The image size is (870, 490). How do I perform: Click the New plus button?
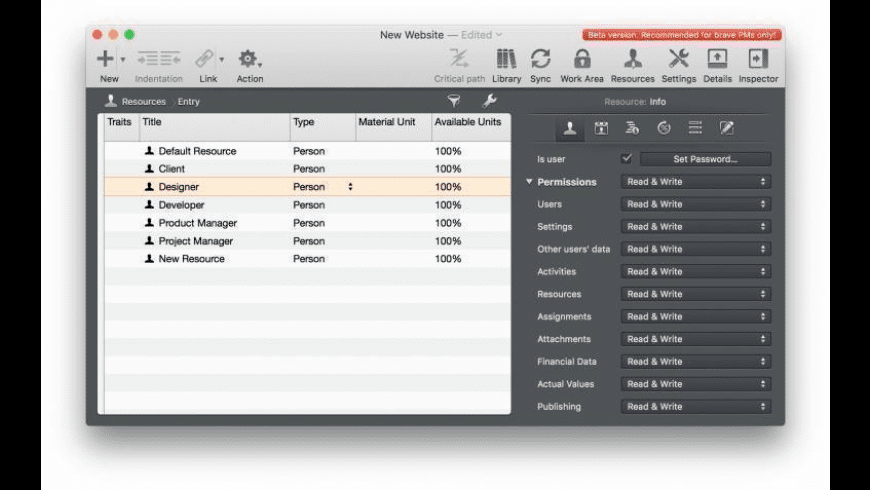coord(105,59)
